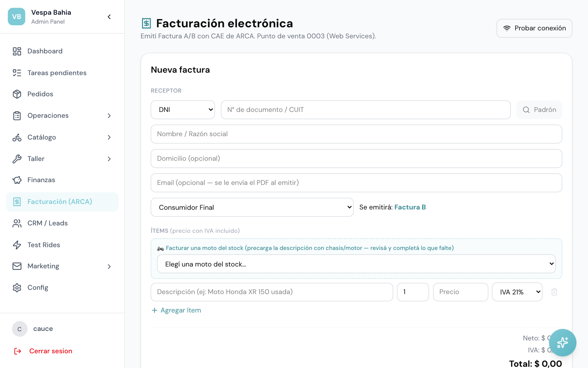Click the Marketing envelope icon
Image resolution: width=588 pixels, height=368 pixels.
coord(17,266)
